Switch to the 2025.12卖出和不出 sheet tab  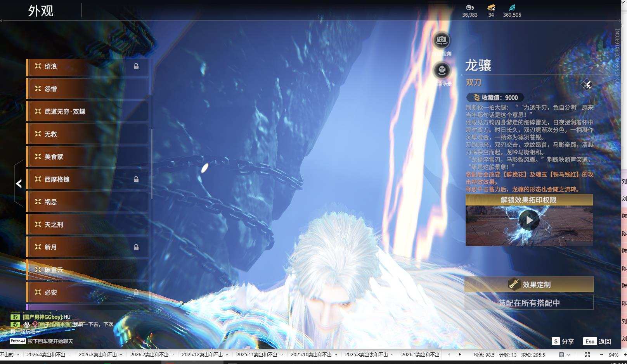(203, 355)
